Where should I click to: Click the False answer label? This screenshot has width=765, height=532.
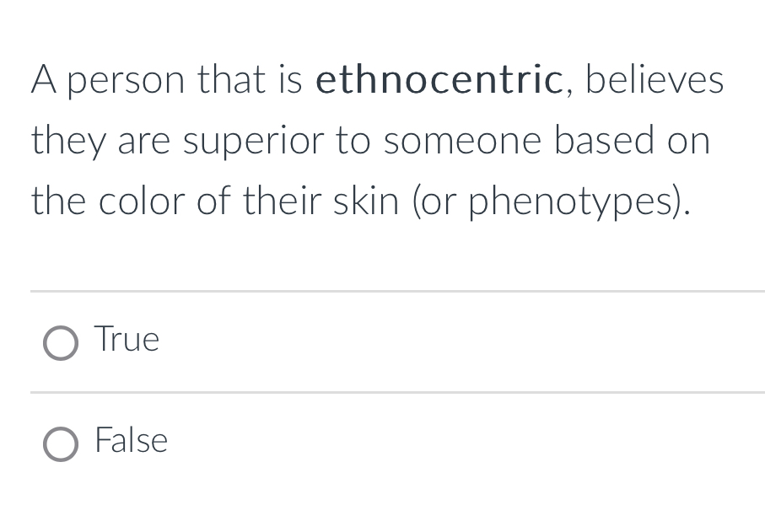coord(131,441)
